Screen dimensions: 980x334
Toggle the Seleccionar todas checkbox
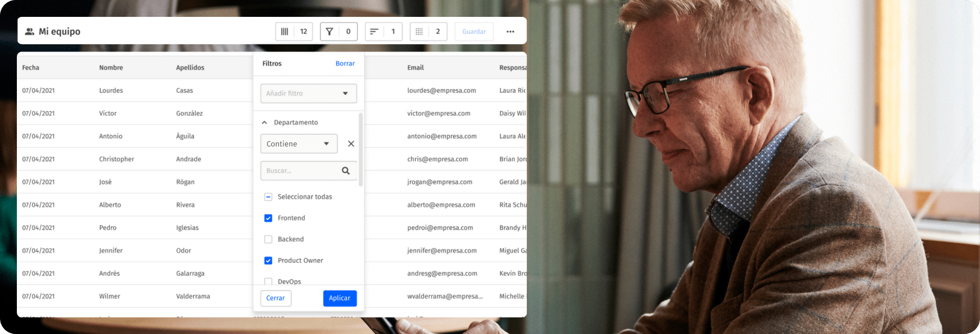tap(268, 197)
